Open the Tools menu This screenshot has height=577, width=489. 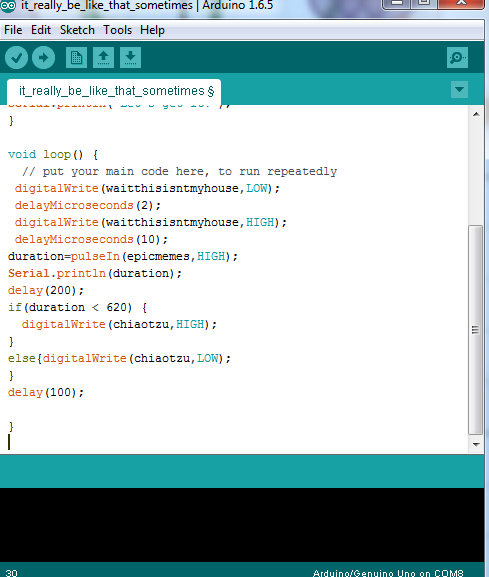pos(117,30)
